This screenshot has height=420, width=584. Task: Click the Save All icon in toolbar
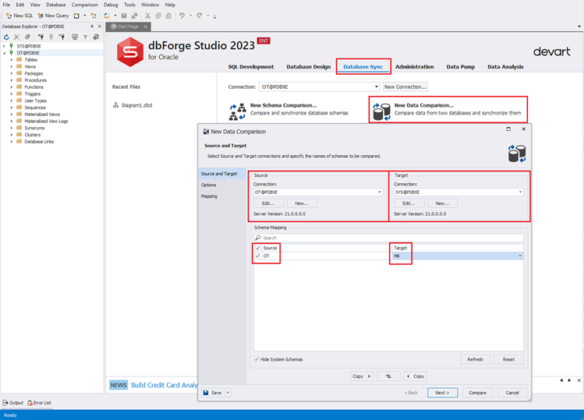click(134, 16)
